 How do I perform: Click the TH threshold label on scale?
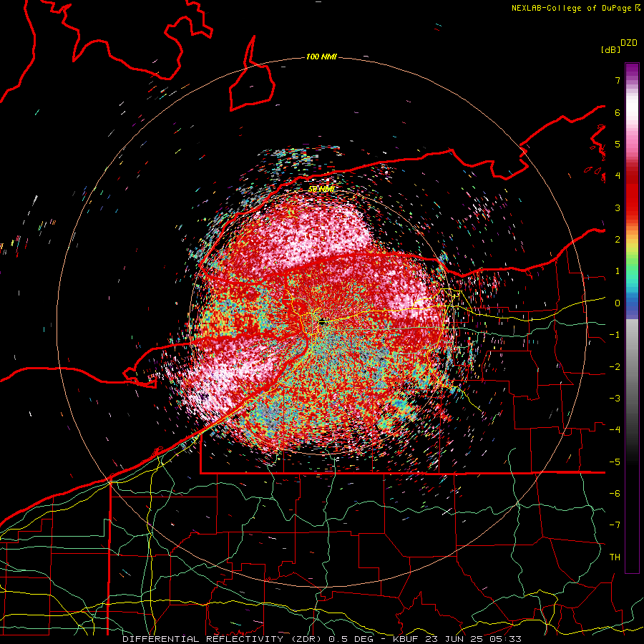click(615, 557)
